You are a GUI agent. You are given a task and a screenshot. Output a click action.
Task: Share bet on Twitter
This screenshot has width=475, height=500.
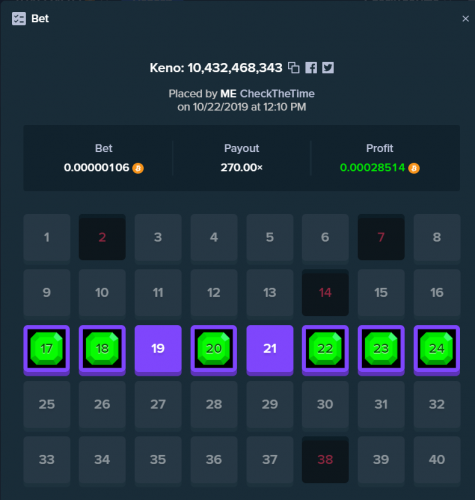point(328,68)
